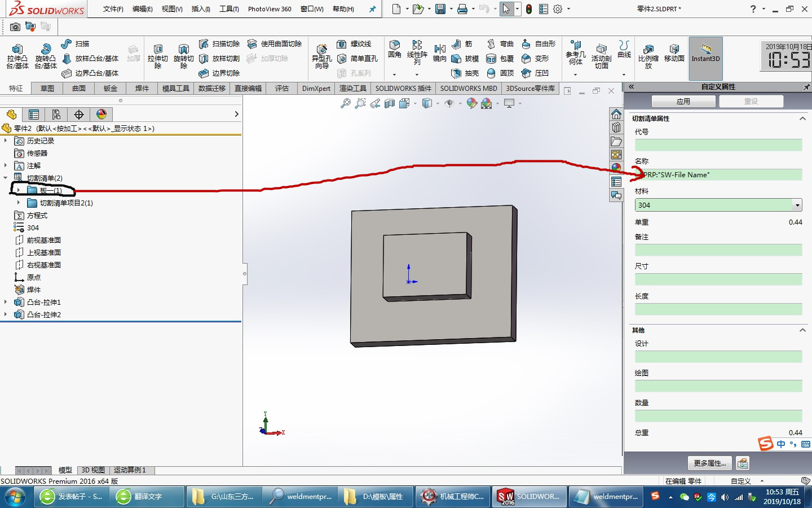The width and height of the screenshot is (812, 508).
Task: Open the View Palette task pane icon
Action: coord(616,155)
